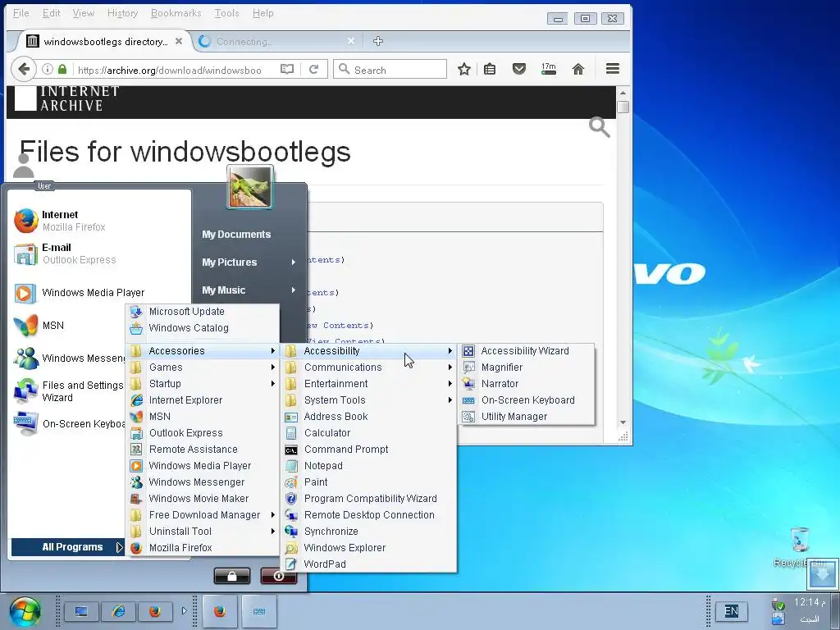Click the EN language indicator in taskbar
The width and height of the screenshot is (840, 630).
point(731,611)
